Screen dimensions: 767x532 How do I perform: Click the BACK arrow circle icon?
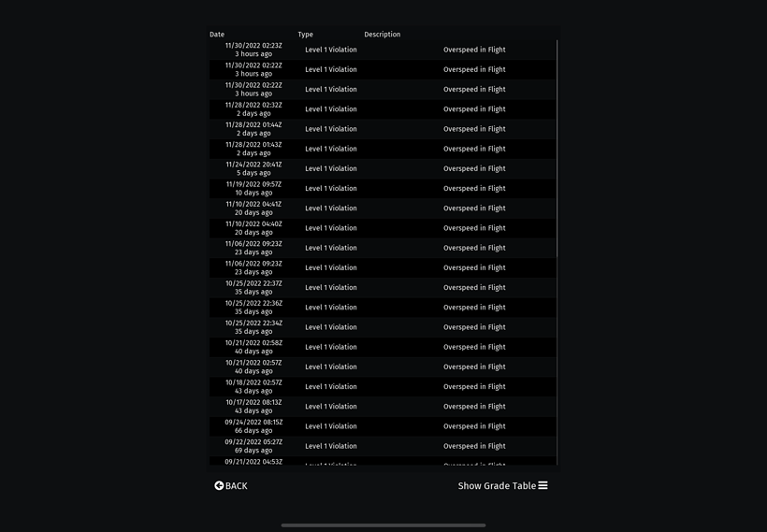(219, 485)
